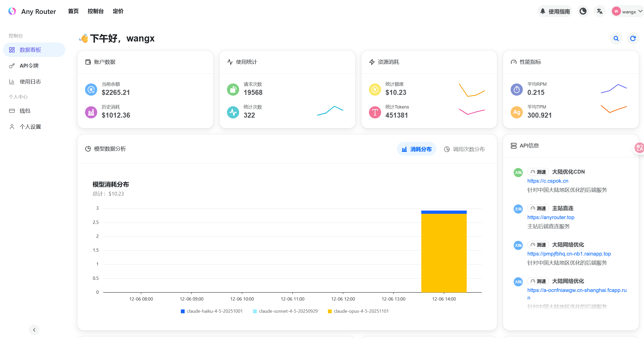Click the refresh dashboard icon
This screenshot has height=338, width=644.
tap(633, 38)
